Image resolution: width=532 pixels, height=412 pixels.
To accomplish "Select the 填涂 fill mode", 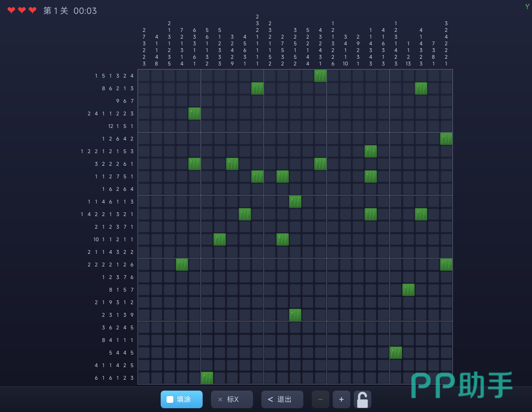I will click(181, 399).
